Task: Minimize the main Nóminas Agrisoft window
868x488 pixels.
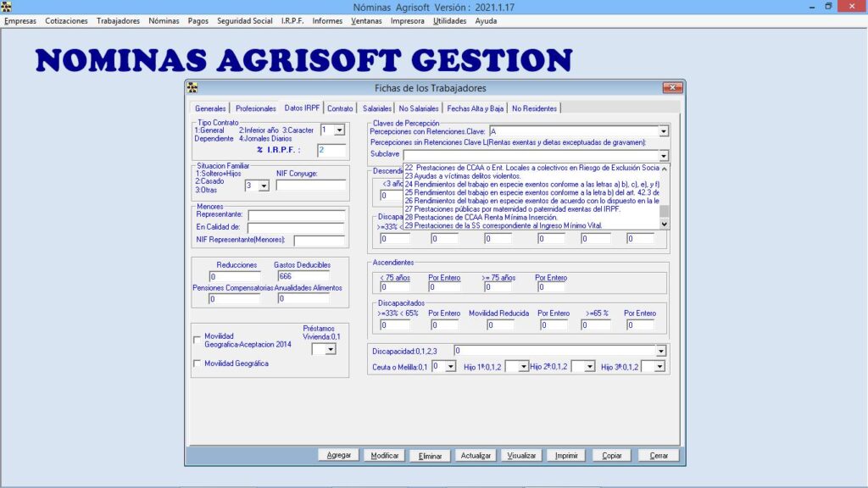Action: [x=812, y=7]
